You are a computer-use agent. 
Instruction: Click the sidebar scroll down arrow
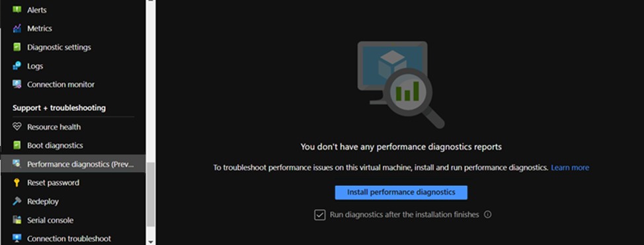pos(150,241)
